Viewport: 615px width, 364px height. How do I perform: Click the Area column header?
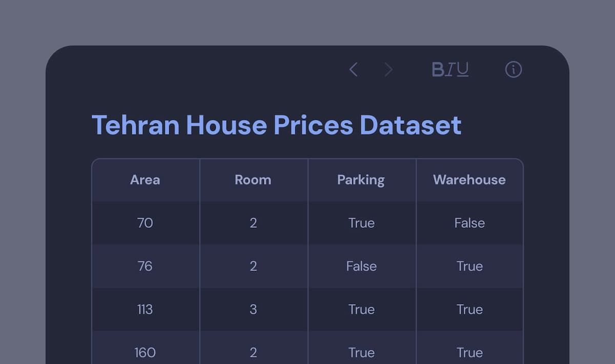[x=145, y=180]
